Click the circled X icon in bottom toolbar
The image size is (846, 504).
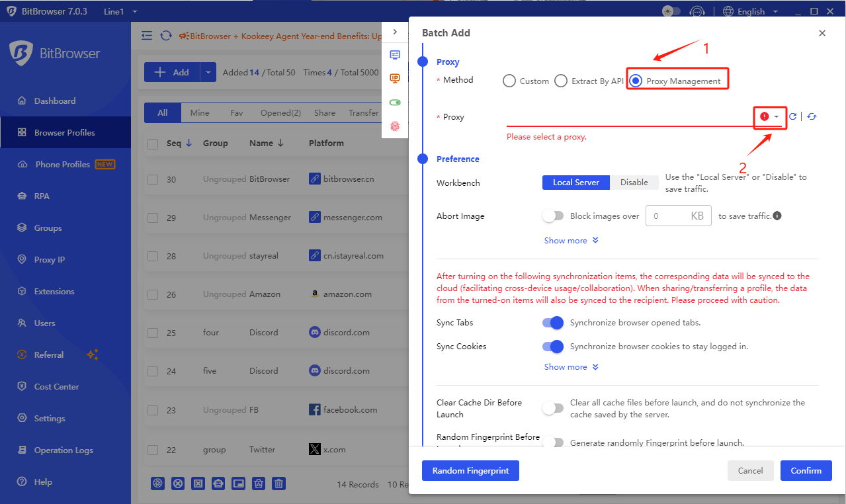coord(178,484)
